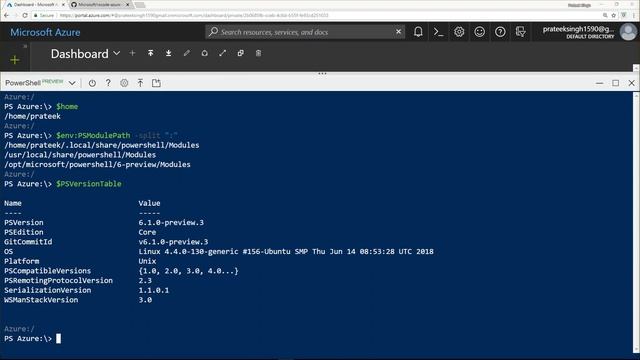Image resolution: width=640 pixels, height=360 pixels.
Task: Open Cloud Shell help question mark
Action: 108,83
